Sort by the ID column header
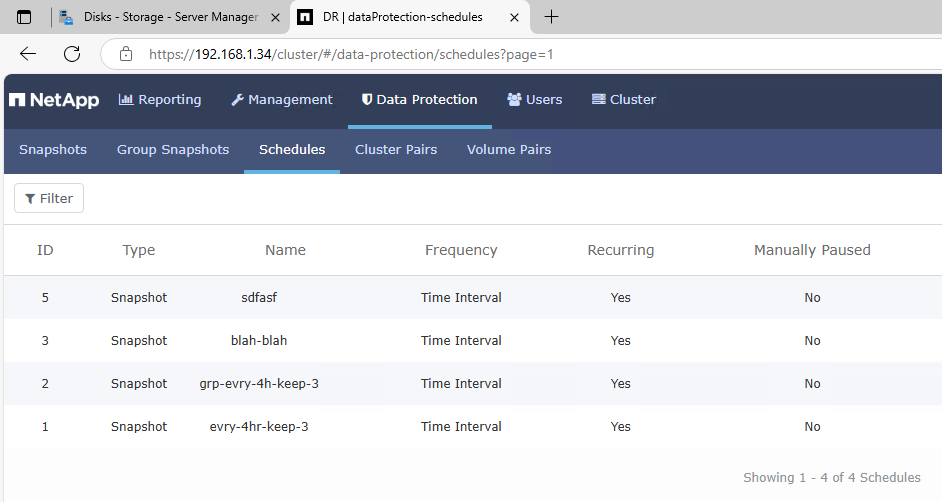 (45, 250)
